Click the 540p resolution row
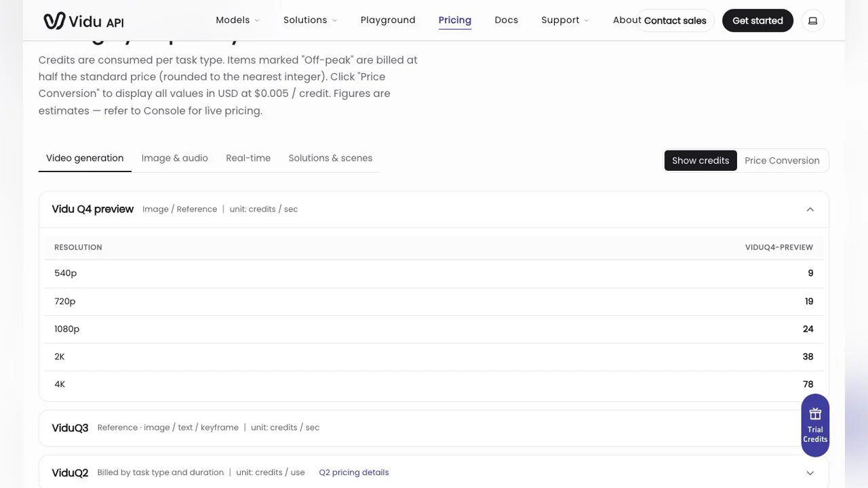The height and width of the screenshot is (488, 868). coord(434,273)
